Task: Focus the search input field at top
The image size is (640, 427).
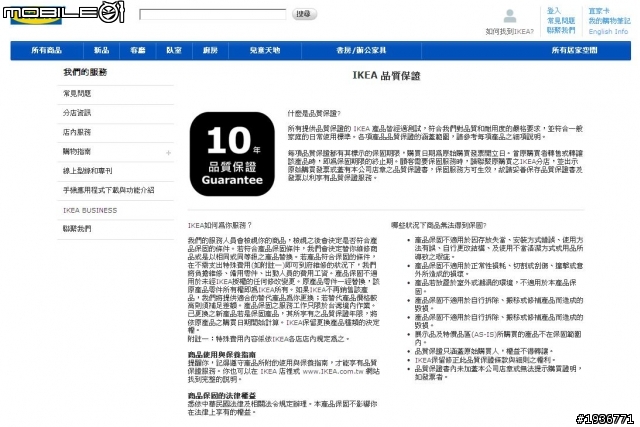Action: coord(213,14)
